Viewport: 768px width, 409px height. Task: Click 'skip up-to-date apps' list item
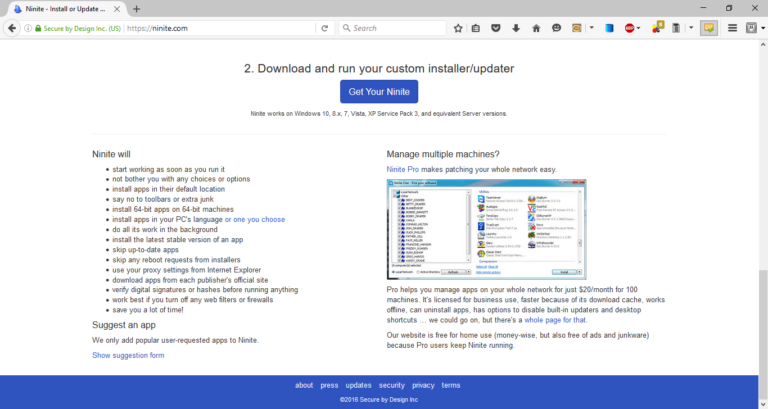click(x=145, y=250)
